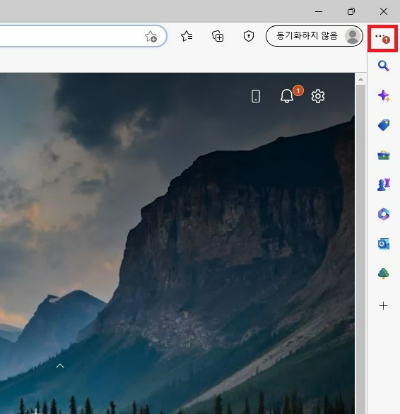Click in the address bar field
The image size is (400, 414).
(83, 36)
